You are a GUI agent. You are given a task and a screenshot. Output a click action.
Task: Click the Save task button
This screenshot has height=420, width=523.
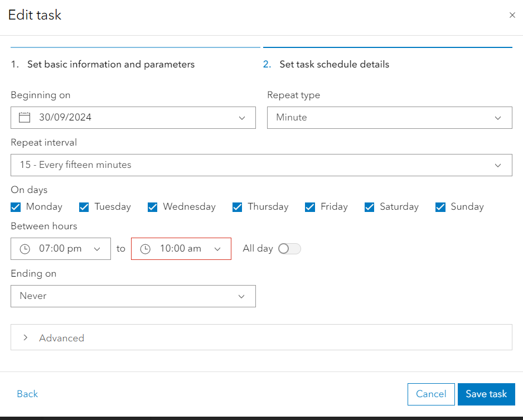click(x=486, y=394)
